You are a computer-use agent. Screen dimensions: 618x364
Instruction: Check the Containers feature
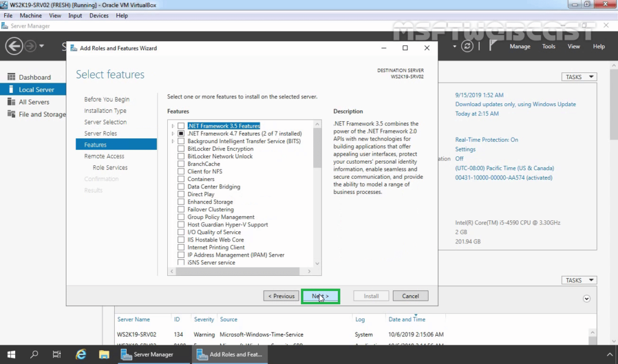pyautogui.click(x=181, y=179)
